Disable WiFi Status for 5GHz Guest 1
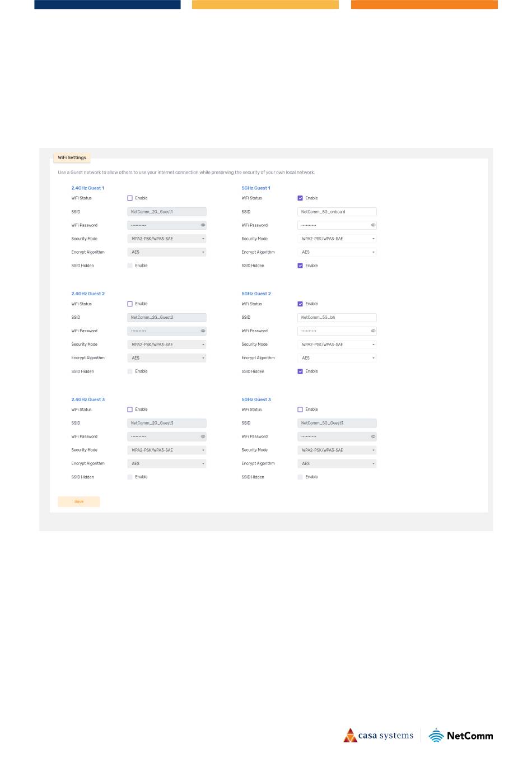Image resolution: width=532 pixels, height=767 pixels. click(x=300, y=198)
